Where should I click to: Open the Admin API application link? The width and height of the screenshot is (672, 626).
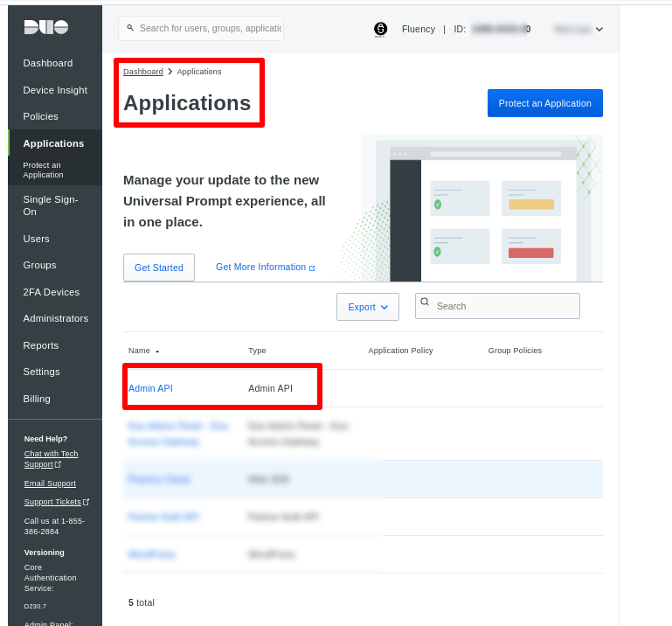[150, 388]
